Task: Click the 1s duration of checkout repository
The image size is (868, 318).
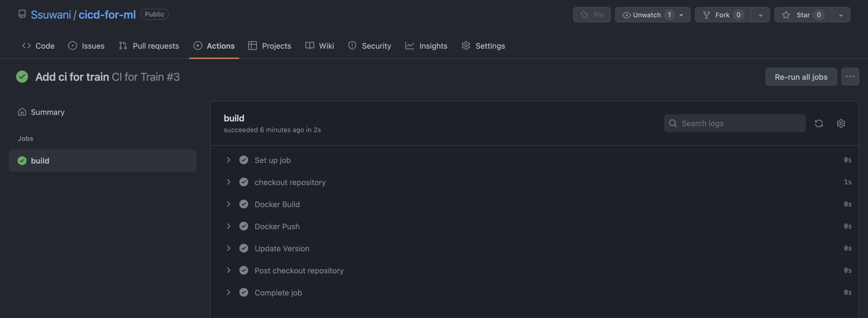Action: [x=848, y=182]
